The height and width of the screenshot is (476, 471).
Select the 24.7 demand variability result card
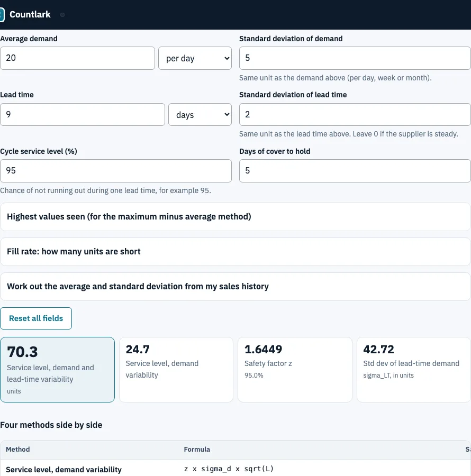(176, 370)
